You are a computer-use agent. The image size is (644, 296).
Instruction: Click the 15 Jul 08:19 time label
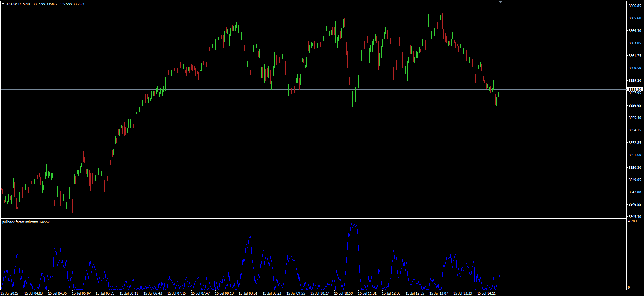coord(224,293)
